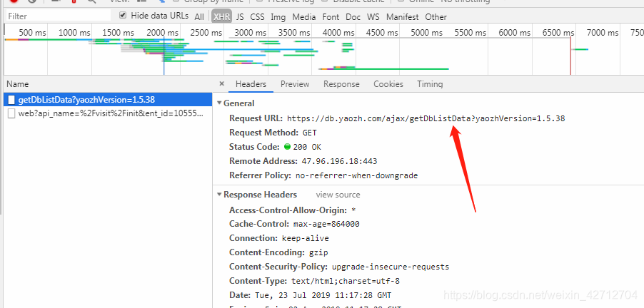Click Referrer Policy no-referrer-when-downgrade value
This screenshot has height=308, width=644.
click(x=356, y=175)
